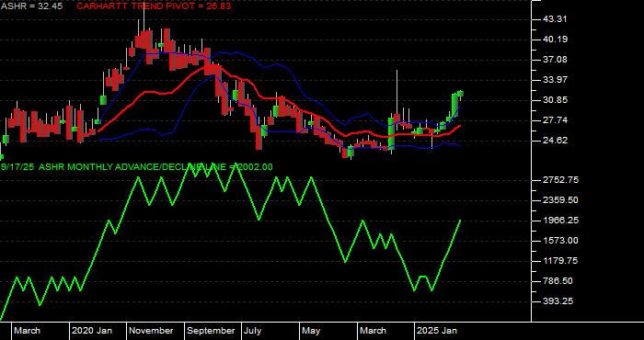Click the March label before 2025 Jan

tap(373, 331)
